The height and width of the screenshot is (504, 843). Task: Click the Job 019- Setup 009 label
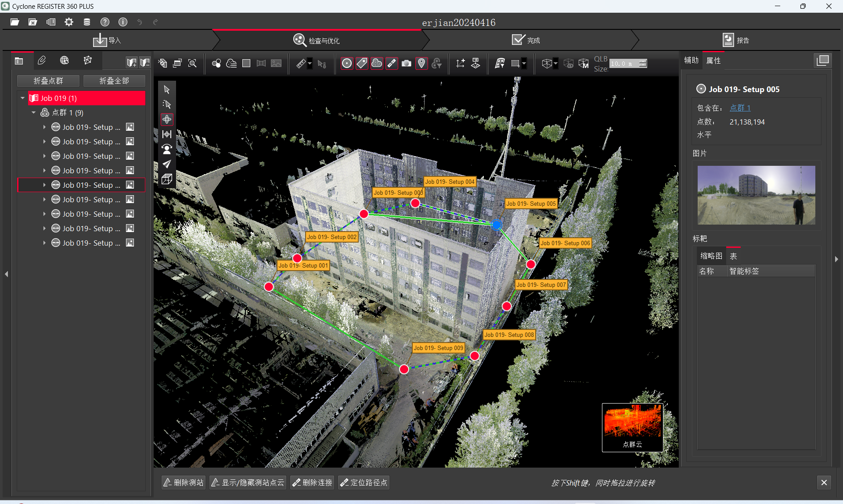[x=438, y=348]
